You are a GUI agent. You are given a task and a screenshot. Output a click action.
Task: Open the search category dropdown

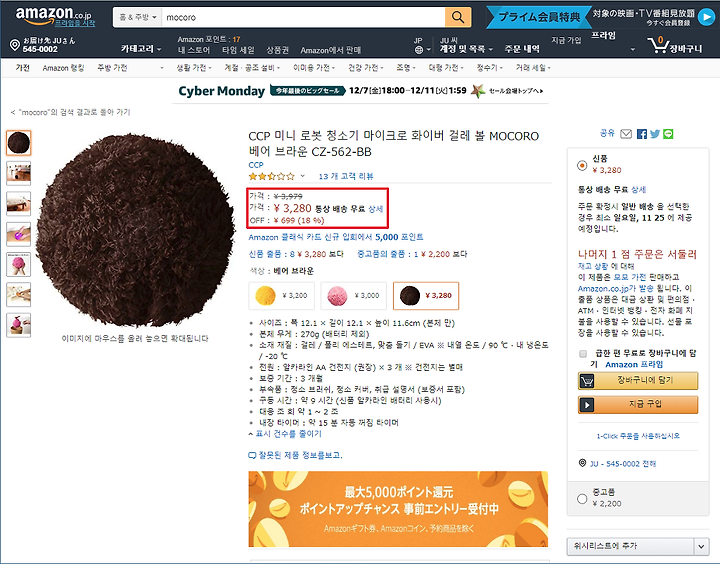coord(137,17)
